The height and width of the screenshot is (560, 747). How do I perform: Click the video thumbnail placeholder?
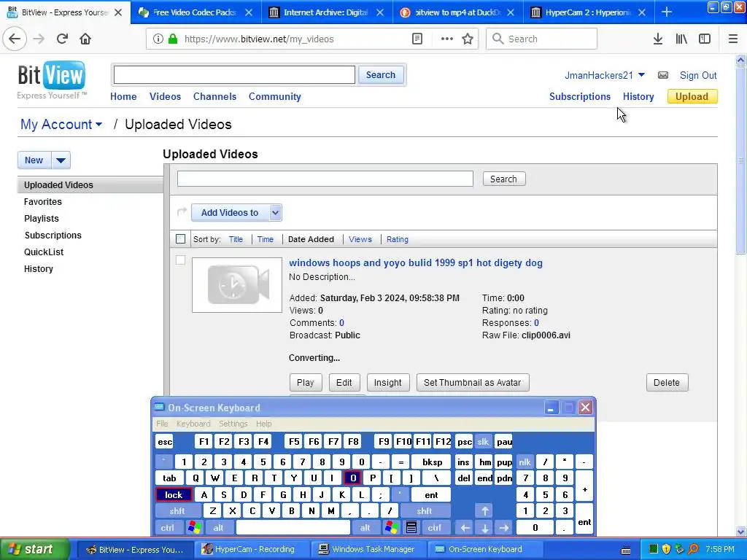(237, 285)
